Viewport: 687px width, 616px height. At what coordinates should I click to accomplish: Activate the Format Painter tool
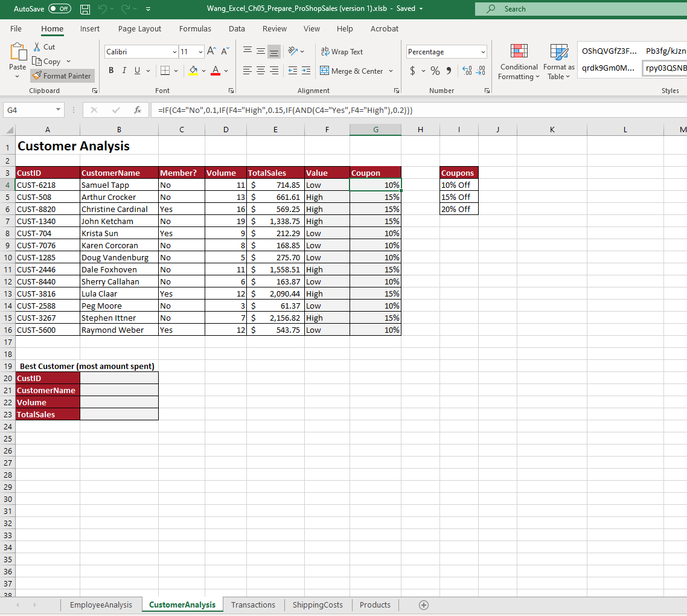click(62, 76)
